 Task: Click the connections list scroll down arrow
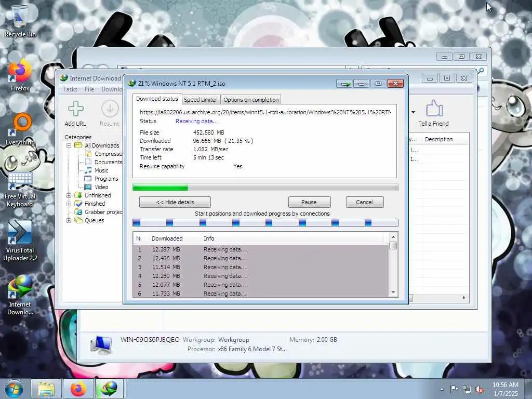coord(393,292)
